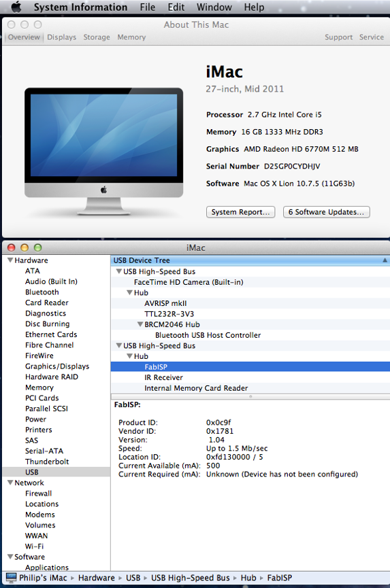Open the File menu
Image resolution: width=390 pixels, height=588 pixels.
coord(148,7)
